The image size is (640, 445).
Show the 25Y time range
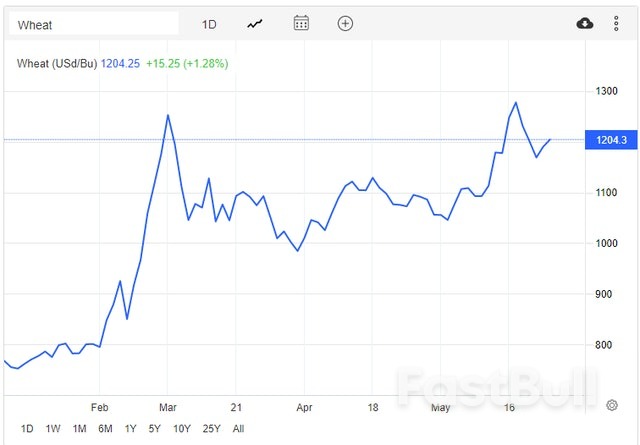[x=211, y=429]
